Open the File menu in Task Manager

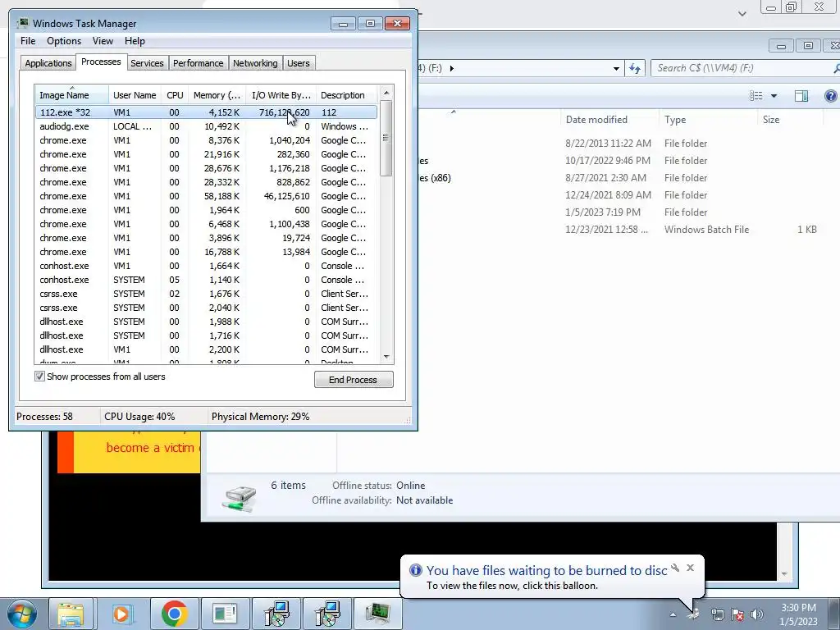coord(28,41)
